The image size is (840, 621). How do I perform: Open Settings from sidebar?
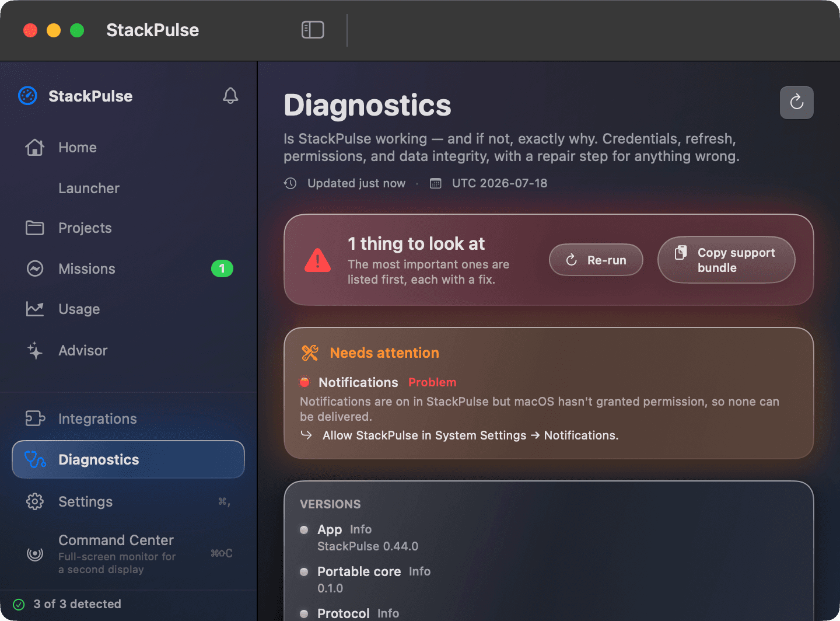[128, 501]
